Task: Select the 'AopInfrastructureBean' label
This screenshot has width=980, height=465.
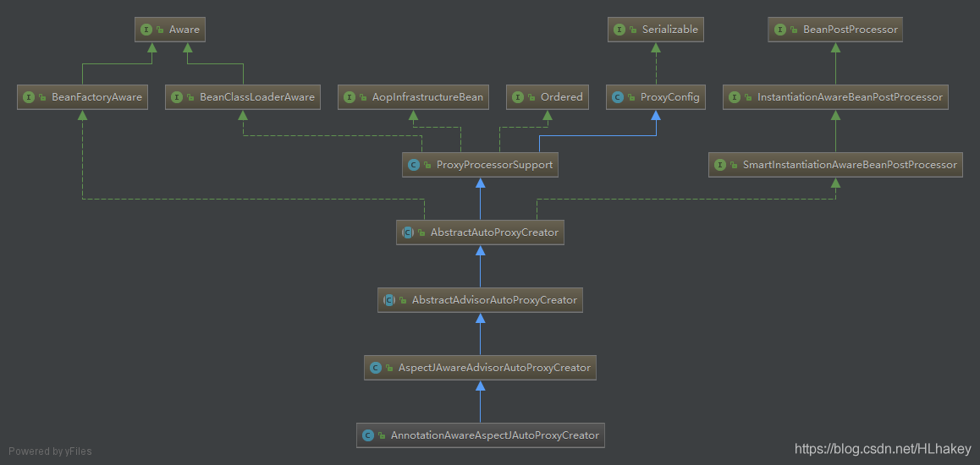Action: coord(427,97)
